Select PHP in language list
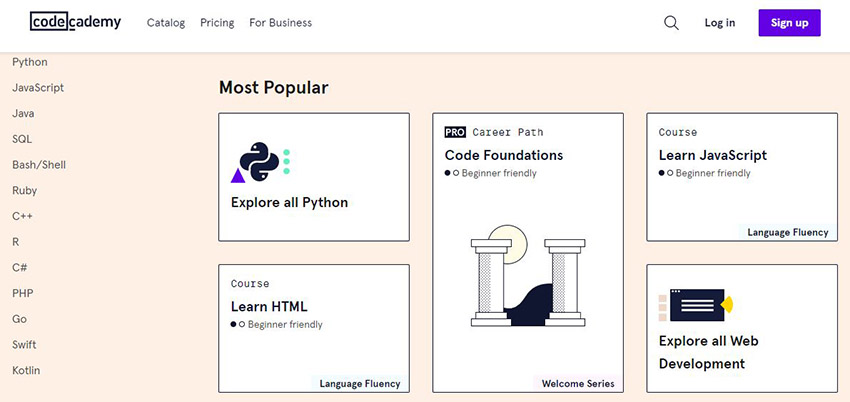Image resolution: width=850 pixels, height=402 pixels. coord(23,293)
